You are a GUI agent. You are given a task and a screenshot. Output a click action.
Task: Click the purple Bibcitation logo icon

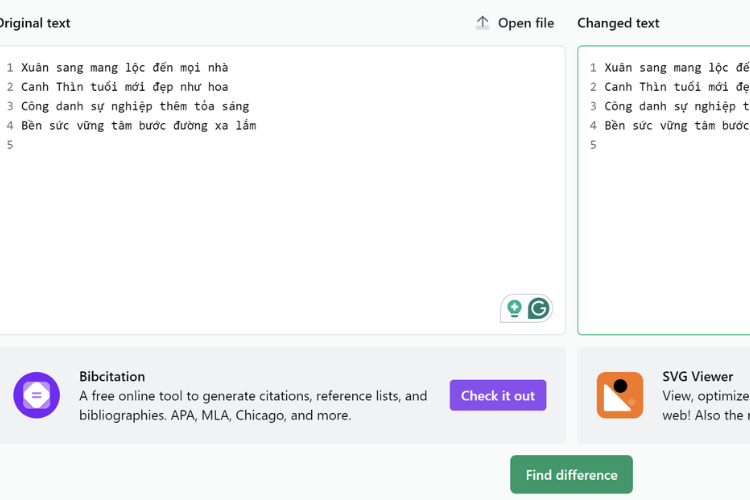(36, 395)
